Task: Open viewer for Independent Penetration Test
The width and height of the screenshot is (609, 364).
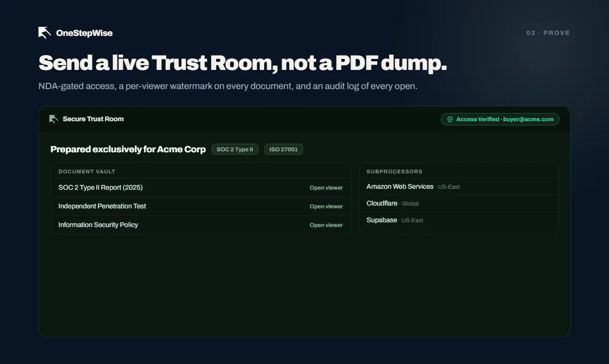Action: (326, 206)
